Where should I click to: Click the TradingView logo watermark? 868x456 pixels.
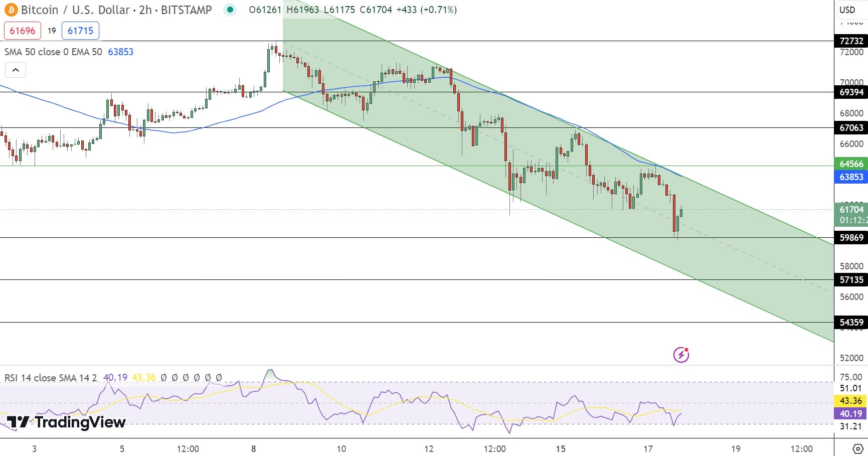65,422
